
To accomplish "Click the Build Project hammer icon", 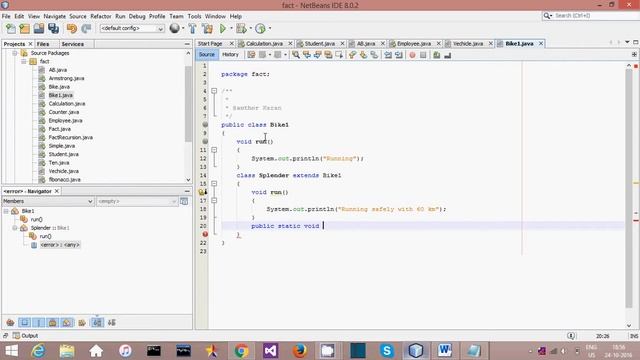I will [x=192, y=28].
